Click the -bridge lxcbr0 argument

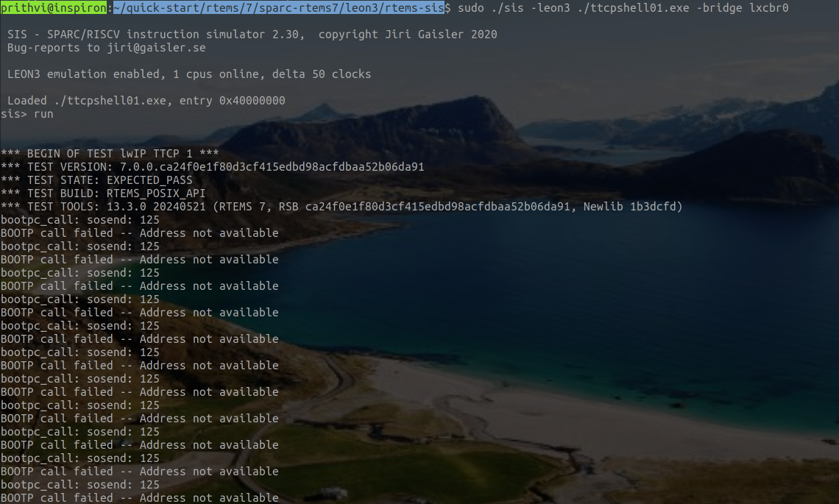coord(742,8)
